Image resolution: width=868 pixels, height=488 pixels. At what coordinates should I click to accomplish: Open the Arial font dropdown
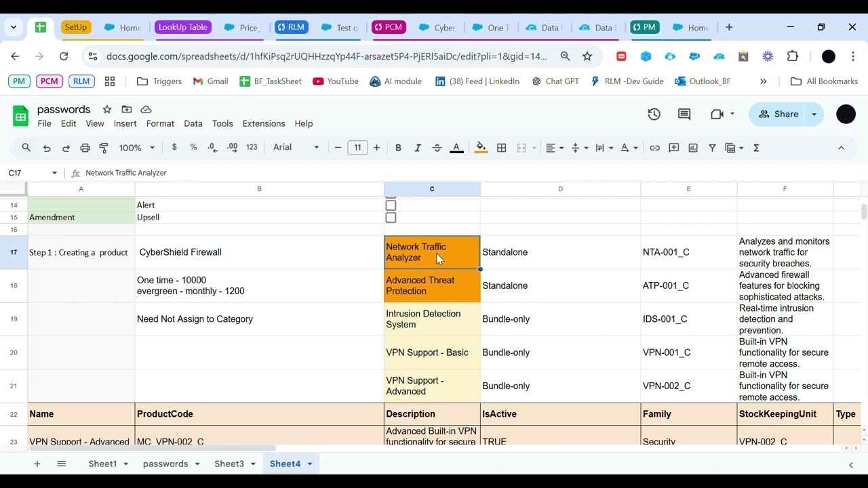(296, 148)
